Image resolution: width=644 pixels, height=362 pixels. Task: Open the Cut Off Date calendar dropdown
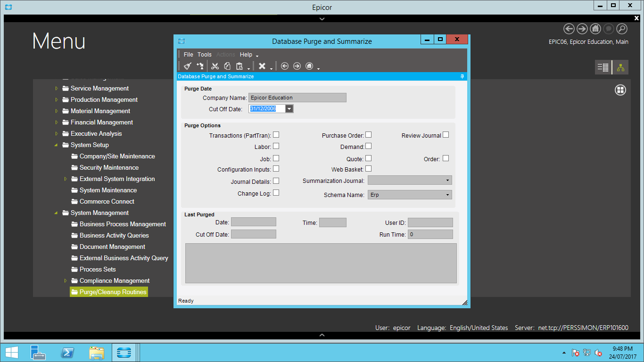click(289, 109)
